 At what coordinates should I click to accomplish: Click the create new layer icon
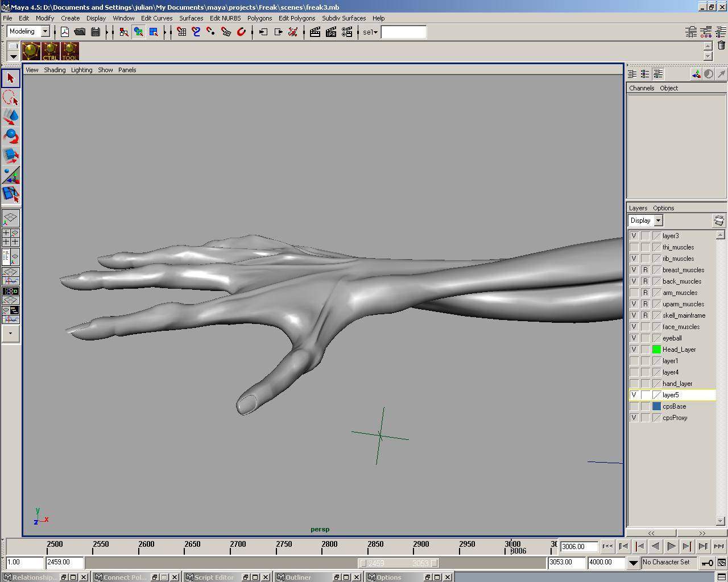pyautogui.click(x=719, y=221)
